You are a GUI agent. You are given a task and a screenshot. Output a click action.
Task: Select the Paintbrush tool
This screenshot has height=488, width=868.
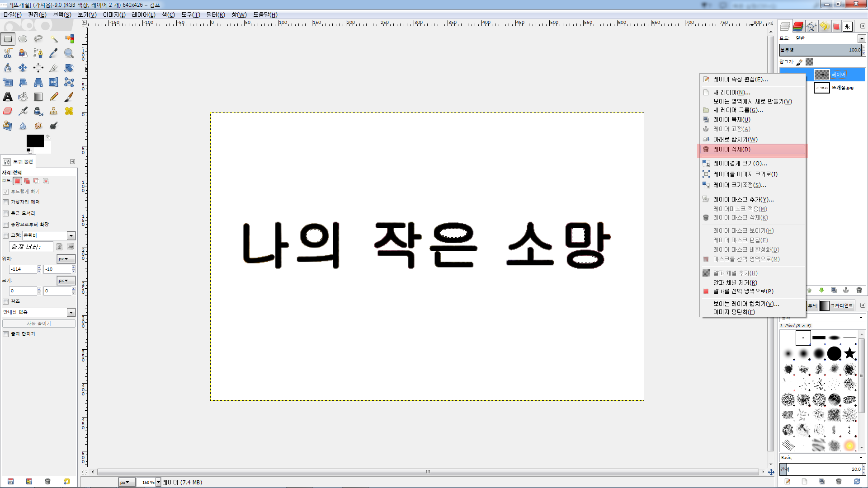[x=69, y=97]
